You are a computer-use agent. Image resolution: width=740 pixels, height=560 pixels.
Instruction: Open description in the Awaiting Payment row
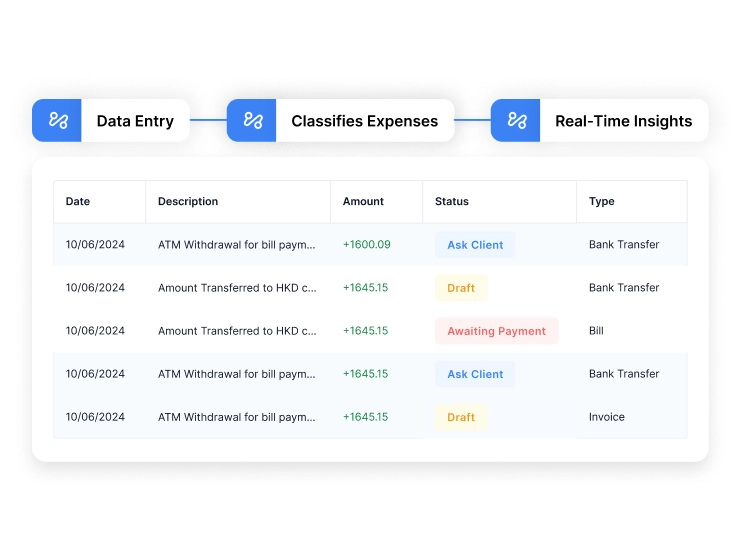[x=237, y=331]
